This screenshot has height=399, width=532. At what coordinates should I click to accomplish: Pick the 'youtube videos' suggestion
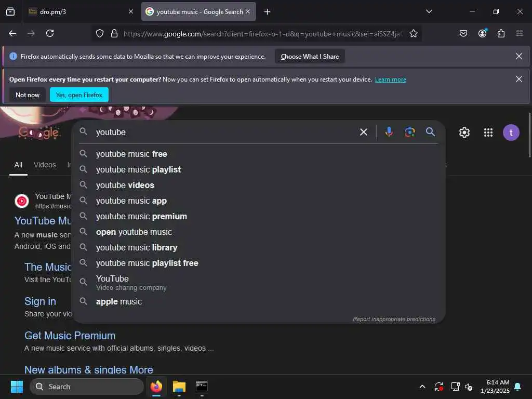[258, 185]
